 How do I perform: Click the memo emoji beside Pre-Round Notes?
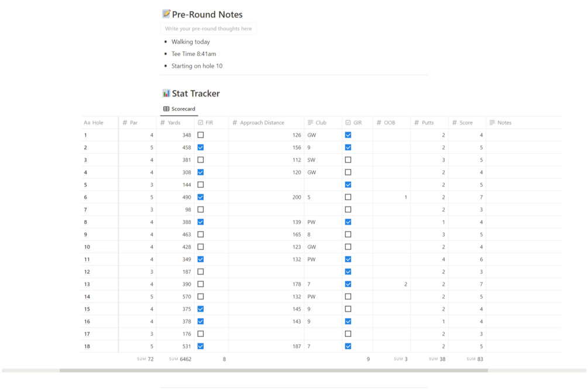[166, 14]
